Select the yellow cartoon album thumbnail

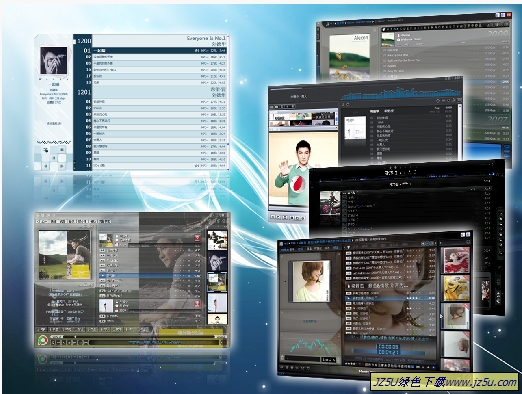tap(455, 288)
